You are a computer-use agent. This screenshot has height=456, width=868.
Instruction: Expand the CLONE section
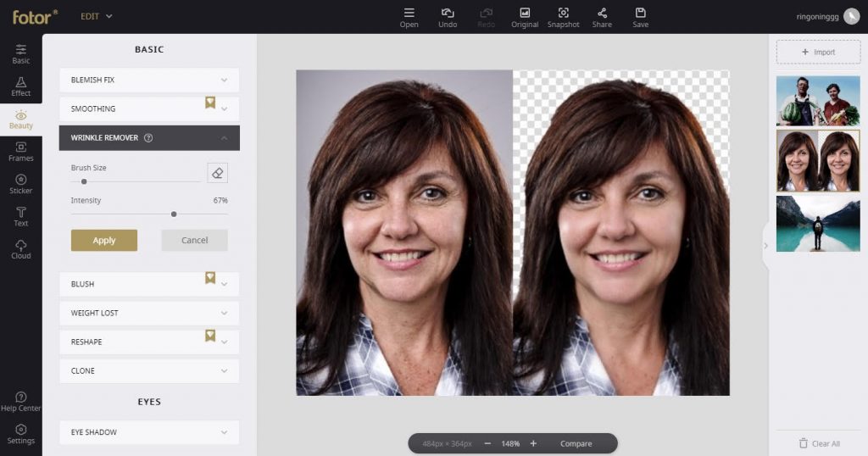click(149, 370)
